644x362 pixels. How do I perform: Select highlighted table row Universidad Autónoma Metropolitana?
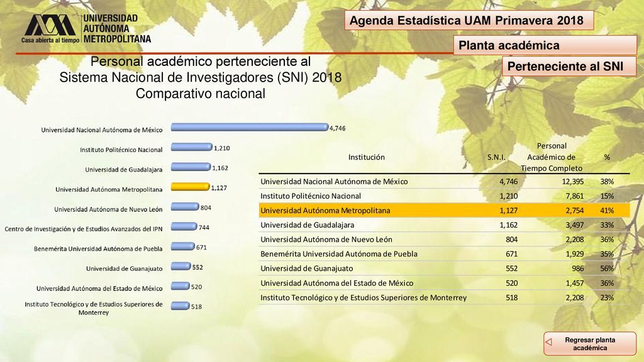444,211
